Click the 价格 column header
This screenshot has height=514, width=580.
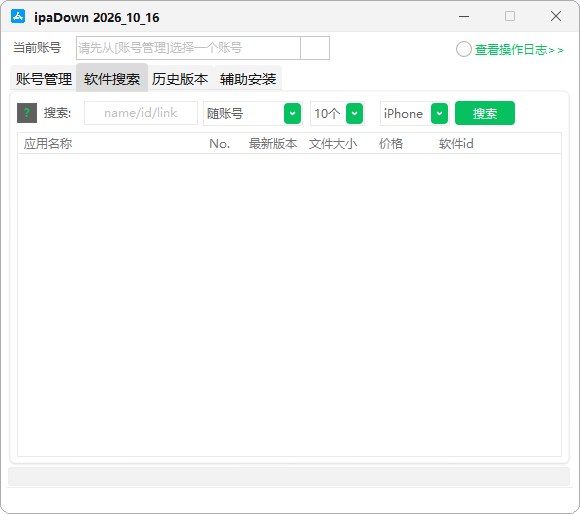click(391, 143)
